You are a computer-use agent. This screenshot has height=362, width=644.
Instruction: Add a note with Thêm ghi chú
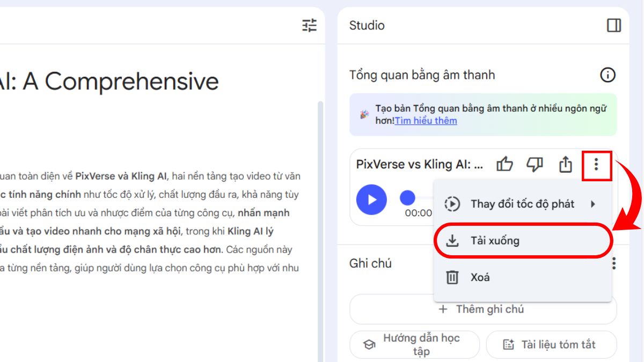(483, 309)
